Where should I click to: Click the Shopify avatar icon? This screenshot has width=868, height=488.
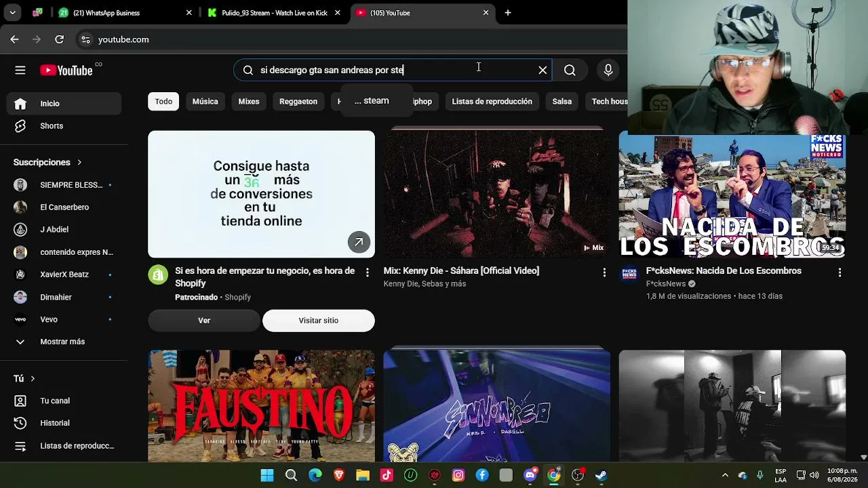(158, 274)
